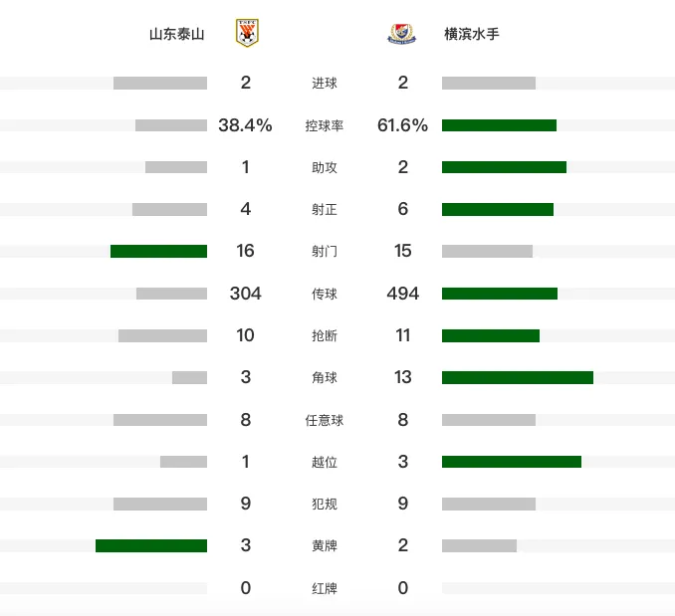Click the green 16 shots bar
Image resolution: width=675 pixels, height=616 pixels.
pyautogui.click(x=159, y=251)
